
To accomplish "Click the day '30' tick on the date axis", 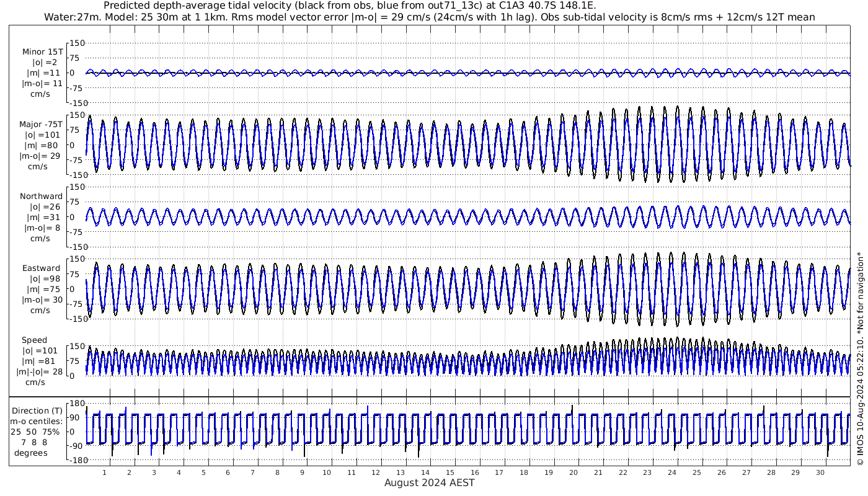I will click(820, 472).
